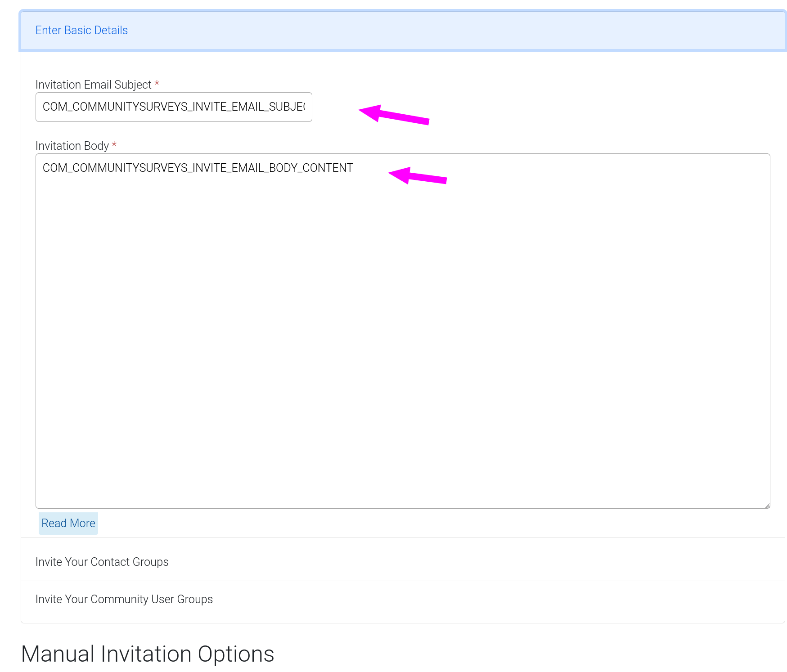Screen dimensions: 787x672
Task: Click the Invitation Body label
Action: [72, 146]
